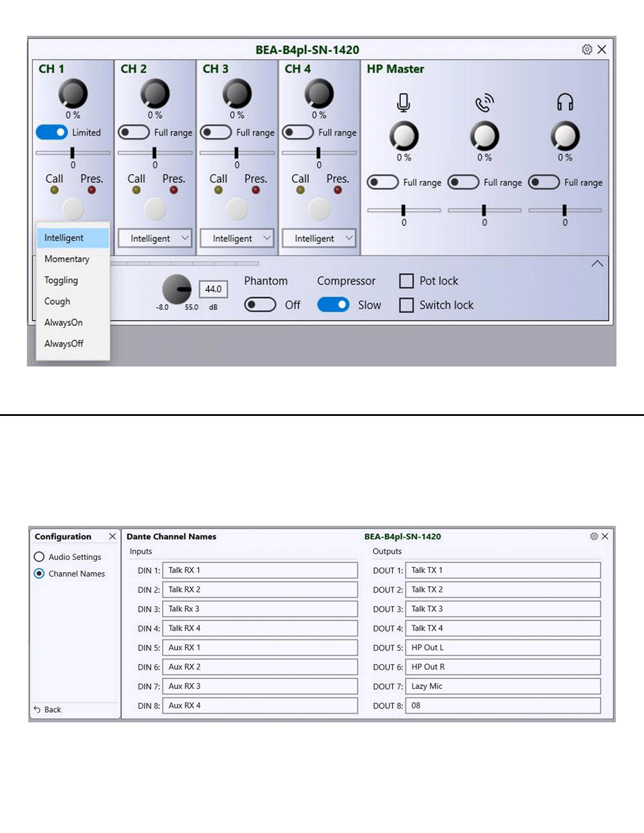Viewport: 644px width, 833px height.
Task: Choose AlwaysOn from the CH 1 mode list
Action: pyautogui.click(x=73, y=322)
